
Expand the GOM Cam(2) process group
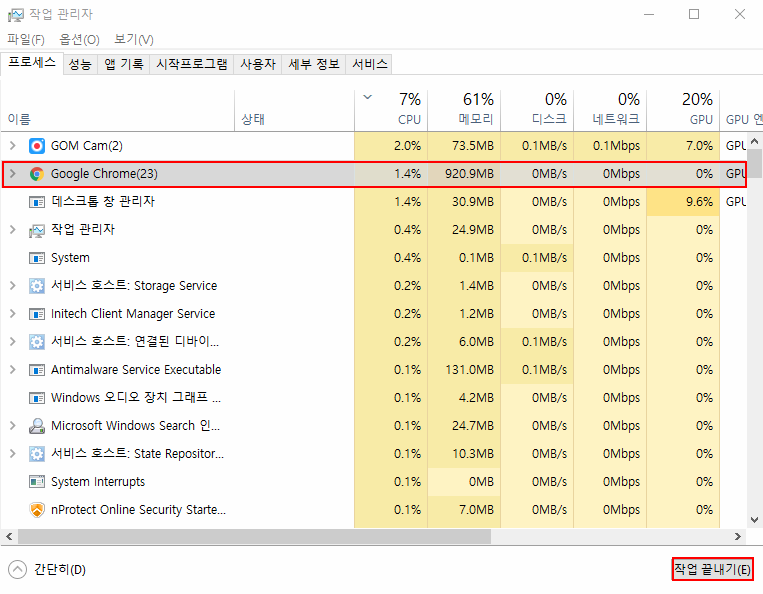point(13,145)
